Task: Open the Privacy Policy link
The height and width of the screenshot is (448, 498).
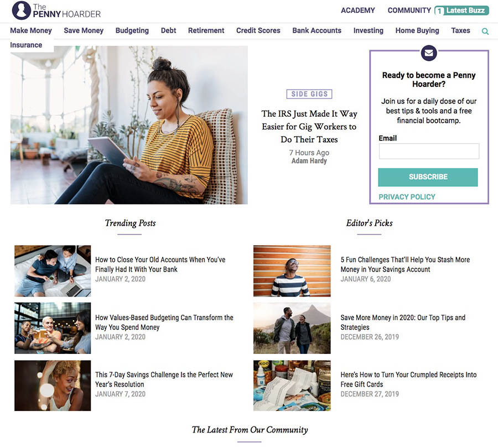Action: 407,197
